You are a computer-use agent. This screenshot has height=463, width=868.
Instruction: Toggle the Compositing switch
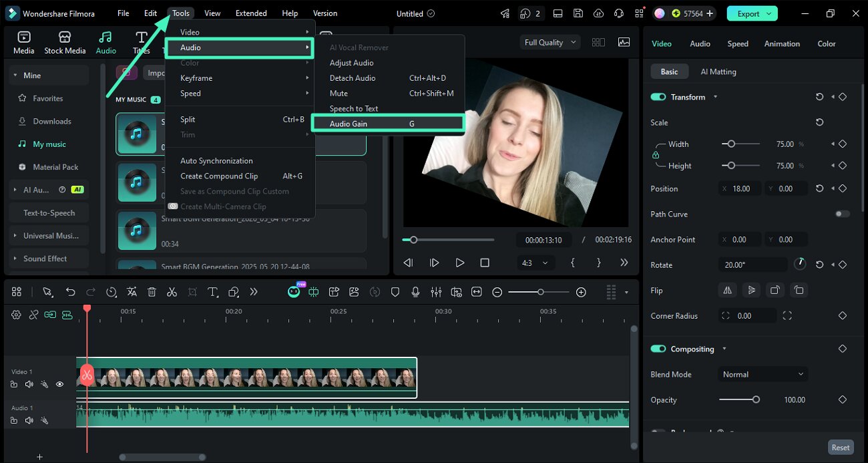click(x=658, y=349)
